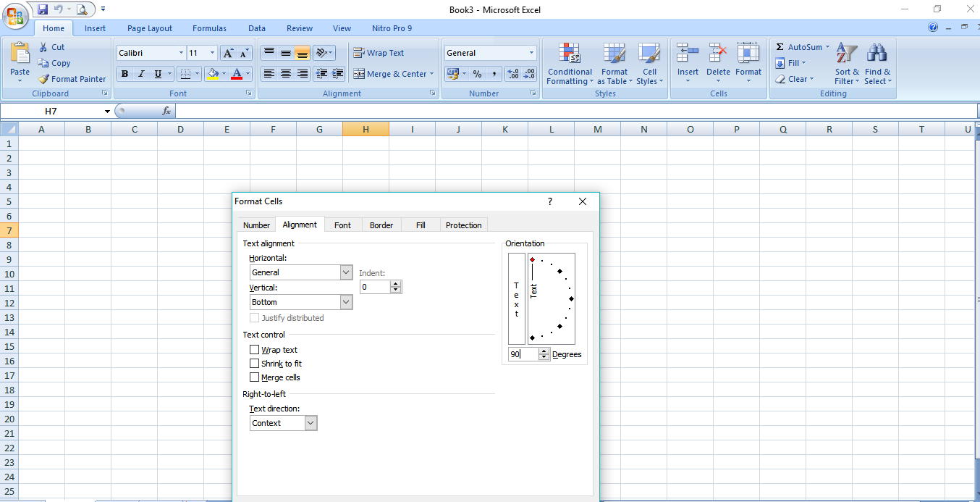Screen dimensions: 980x502
Task: Open the Nitro Pro 9 ribbon tab
Action: pyautogui.click(x=392, y=28)
